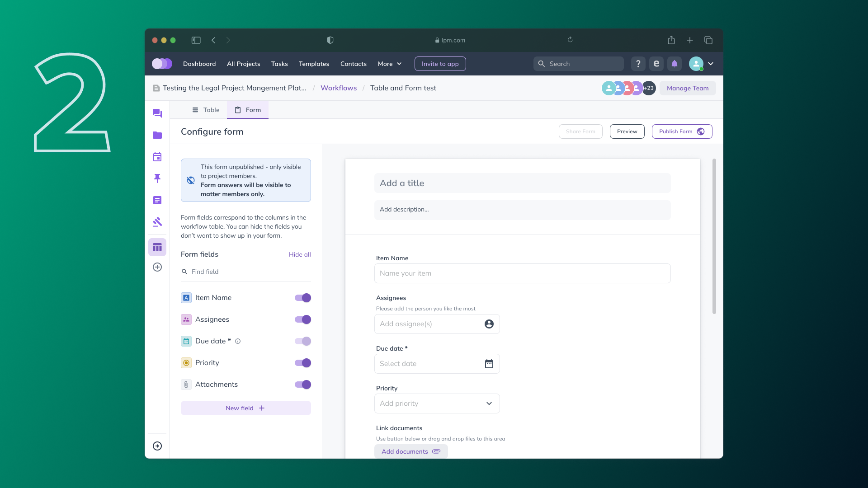The image size is (868, 488).
Task: Click the person icon in assignee field
Action: (489, 324)
